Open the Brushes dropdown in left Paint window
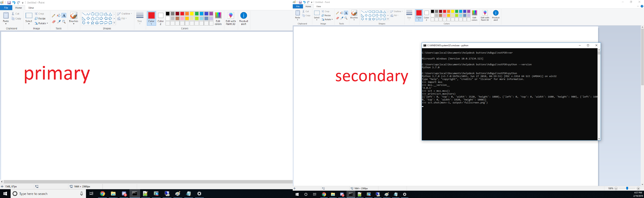This screenshot has width=644, height=198. 74,24
